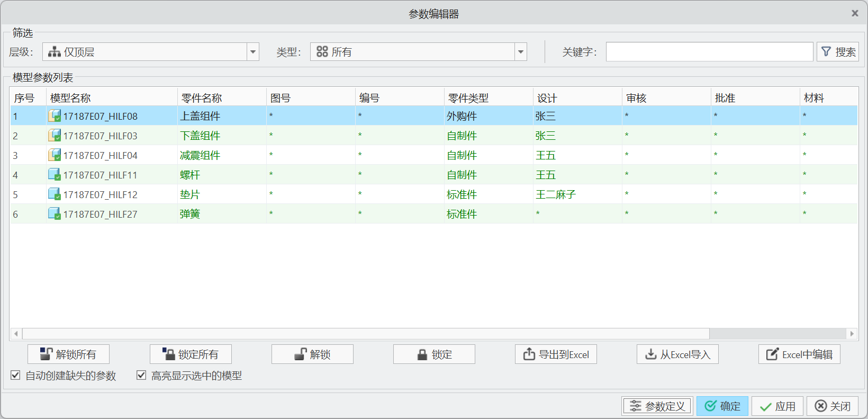The image size is (868, 419).
Task: Click the 锁定所有 (lock all) button
Action: (191, 354)
